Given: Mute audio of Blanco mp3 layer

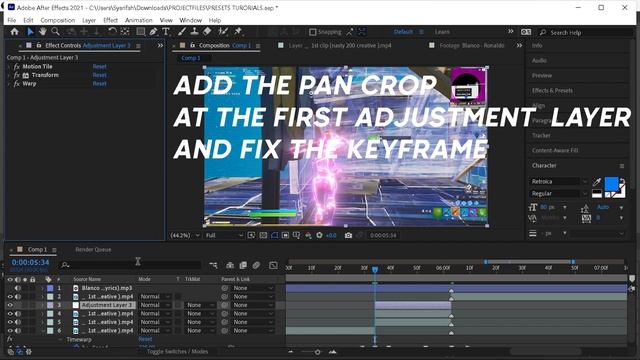Looking at the screenshot, I should [x=18, y=288].
